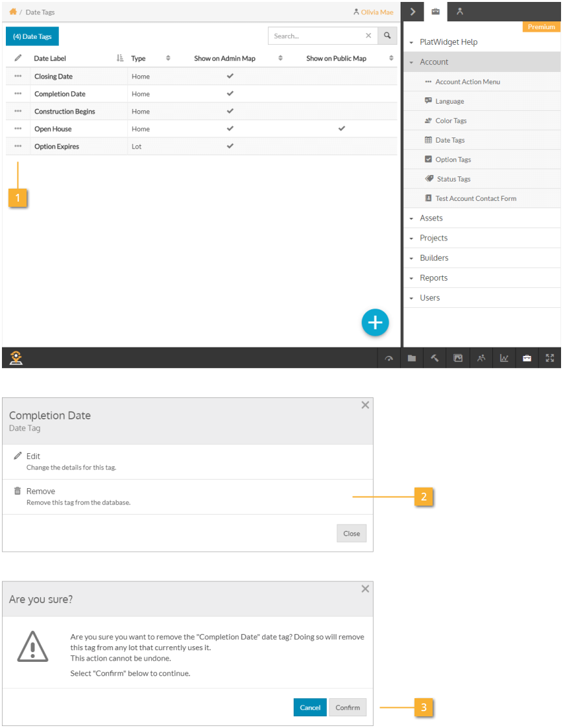Image resolution: width=563 pixels, height=728 pixels.
Task: Click the home icon in breadcrumb
Action: [x=13, y=12]
